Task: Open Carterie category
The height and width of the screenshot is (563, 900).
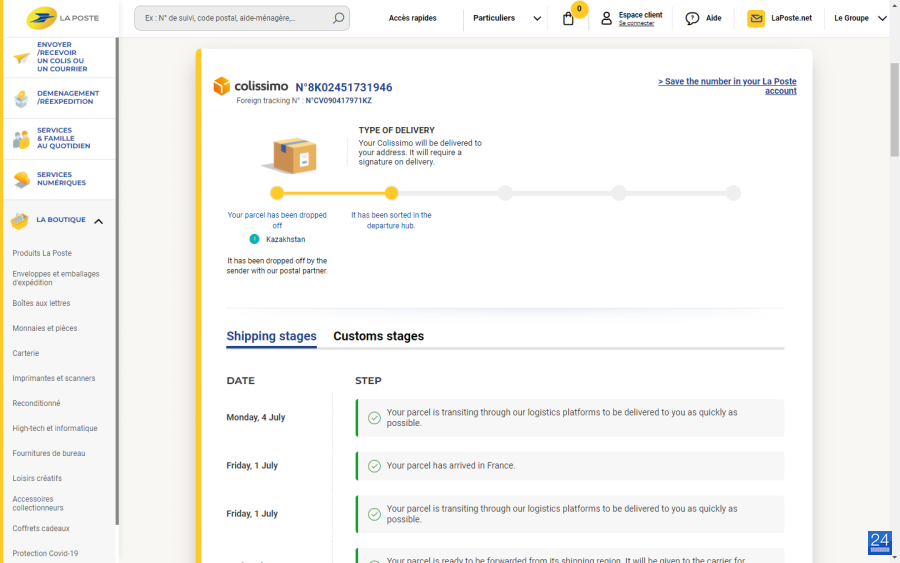Action: pyautogui.click(x=26, y=354)
